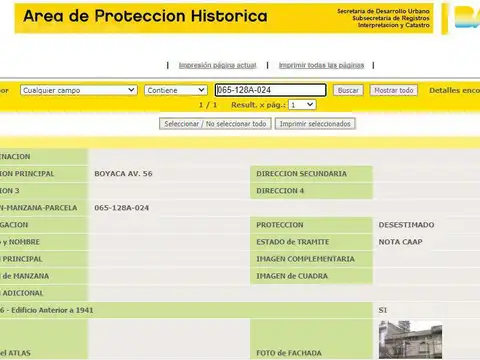The height and width of the screenshot is (360, 480).
Task: Click the 'DIRECCION 4' label
Action: [280, 191]
